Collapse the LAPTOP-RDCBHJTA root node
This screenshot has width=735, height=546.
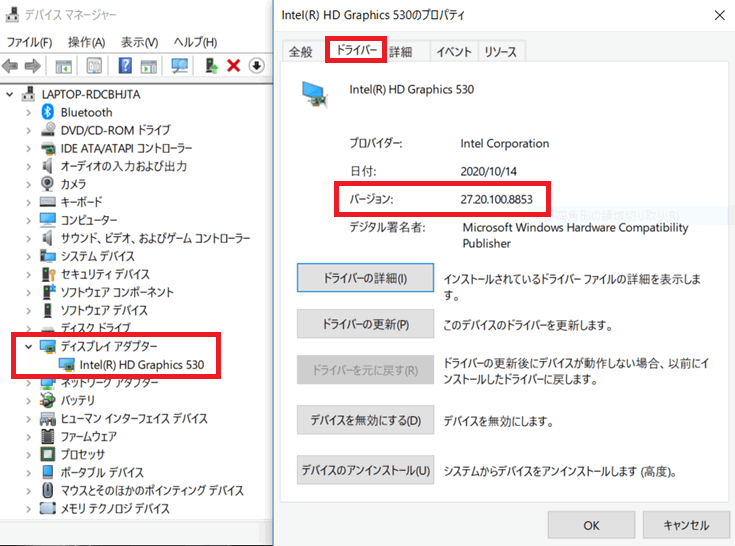[9, 95]
